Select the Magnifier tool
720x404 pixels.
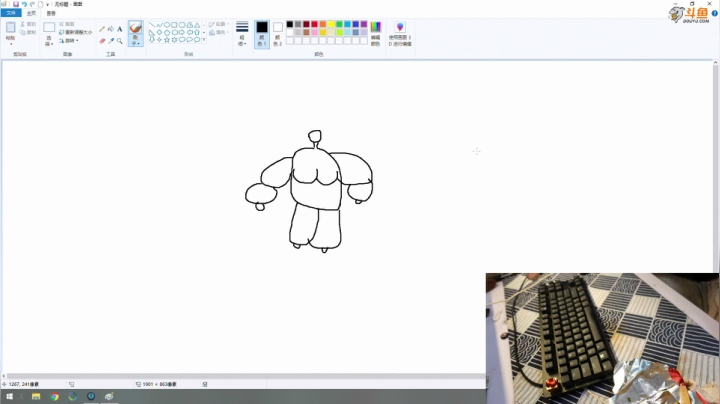(119, 41)
